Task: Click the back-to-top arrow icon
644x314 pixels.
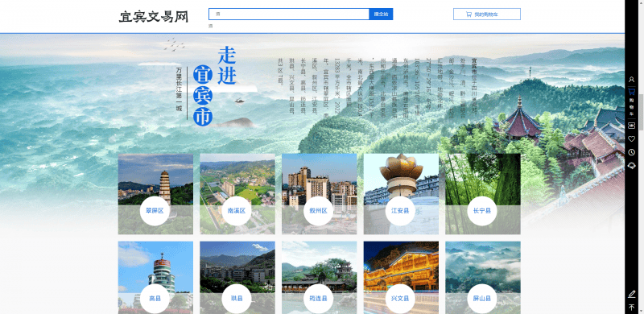Action: tap(631, 307)
